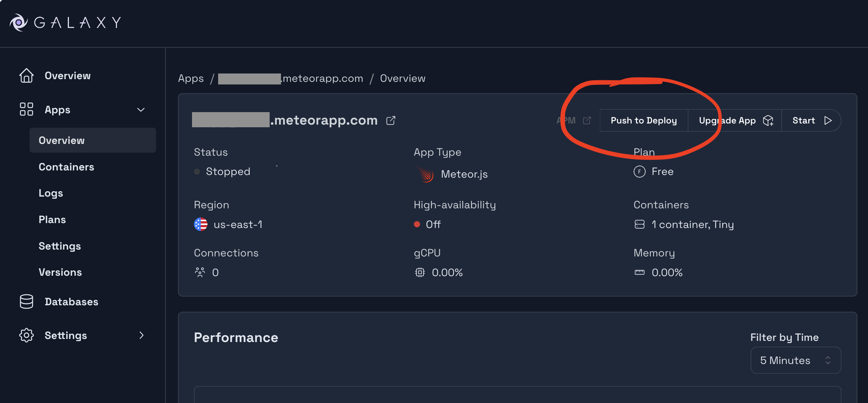Click the Performance heading
Image resolution: width=868 pixels, height=403 pixels.
(236, 337)
